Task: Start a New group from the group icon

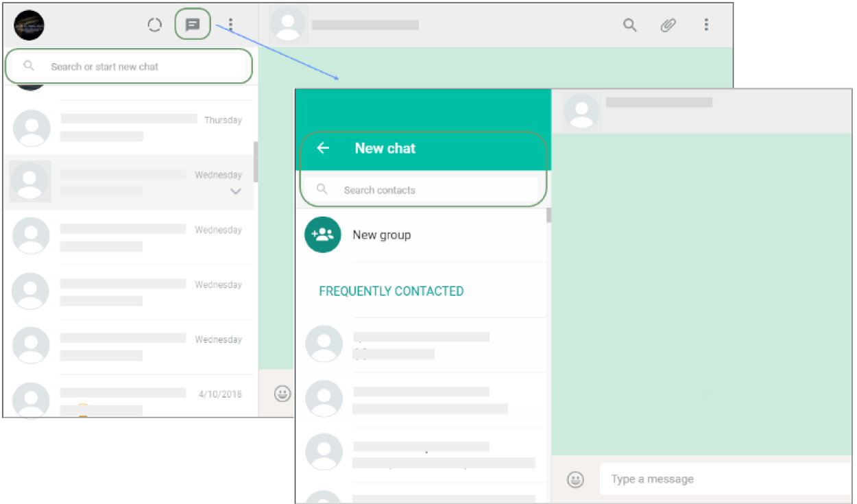Action: [322, 235]
